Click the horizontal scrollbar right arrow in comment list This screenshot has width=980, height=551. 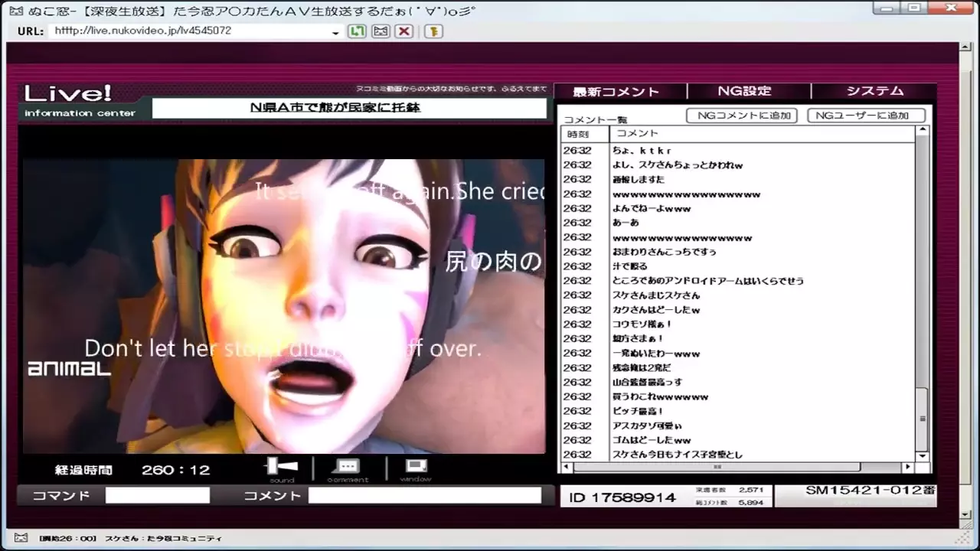click(x=907, y=467)
